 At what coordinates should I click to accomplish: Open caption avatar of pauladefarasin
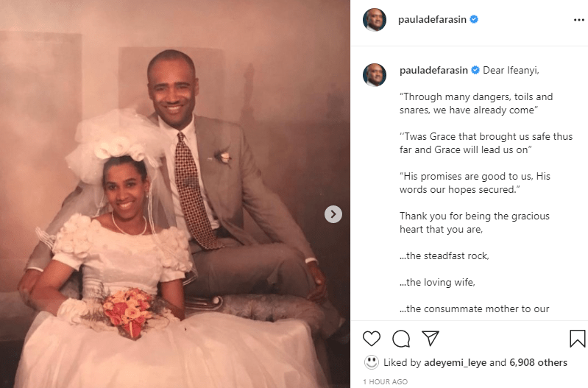point(375,74)
